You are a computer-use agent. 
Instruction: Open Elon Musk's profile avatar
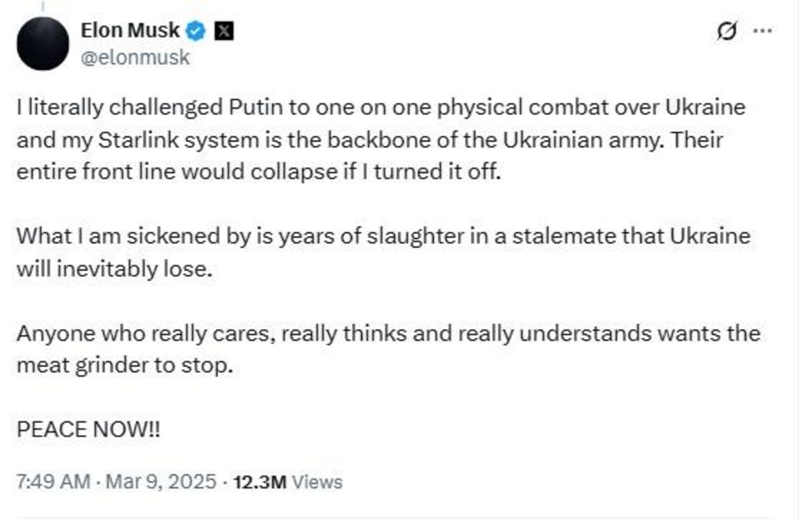(42, 44)
